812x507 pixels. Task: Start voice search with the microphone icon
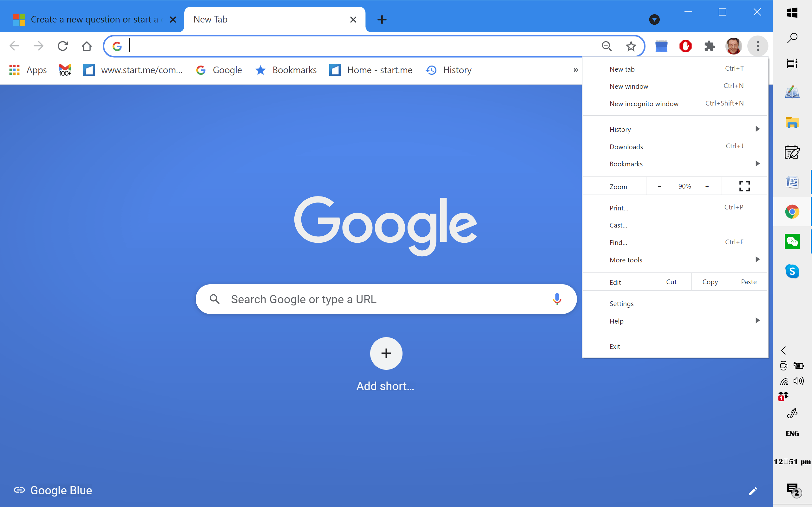coord(557,299)
